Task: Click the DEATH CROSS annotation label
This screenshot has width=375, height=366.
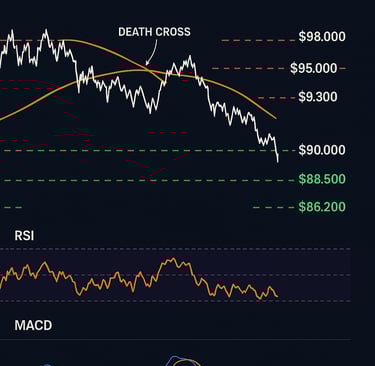Action: tap(154, 32)
